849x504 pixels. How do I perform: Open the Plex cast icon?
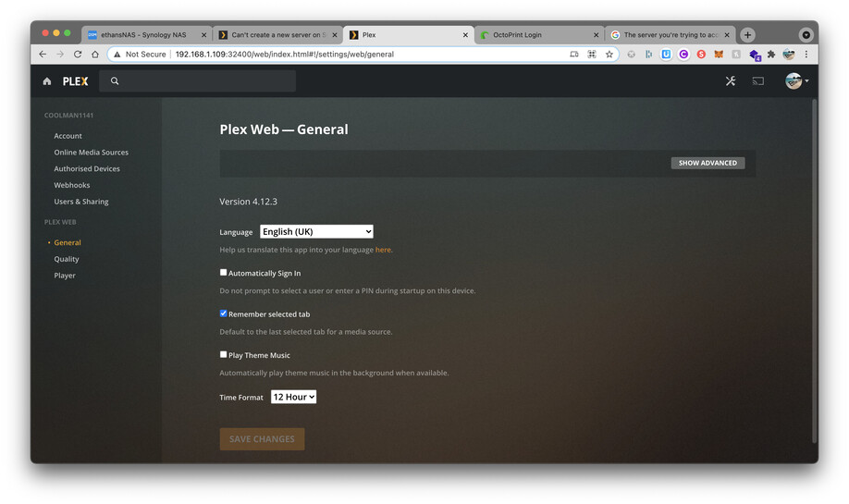pyautogui.click(x=758, y=81)
